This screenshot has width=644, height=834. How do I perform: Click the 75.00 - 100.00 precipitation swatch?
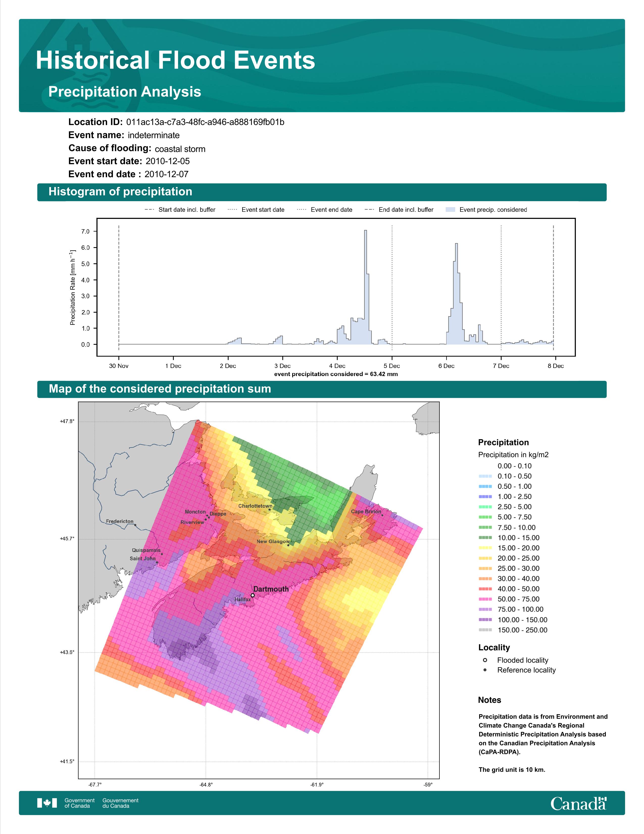[x=485, y=610]
